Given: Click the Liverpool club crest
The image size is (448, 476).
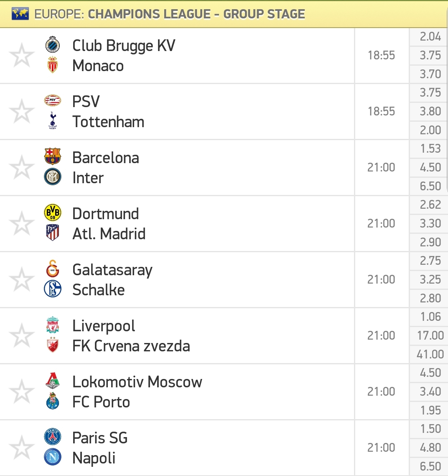Looking at the screenshot, I should click(x=53, y=325).
